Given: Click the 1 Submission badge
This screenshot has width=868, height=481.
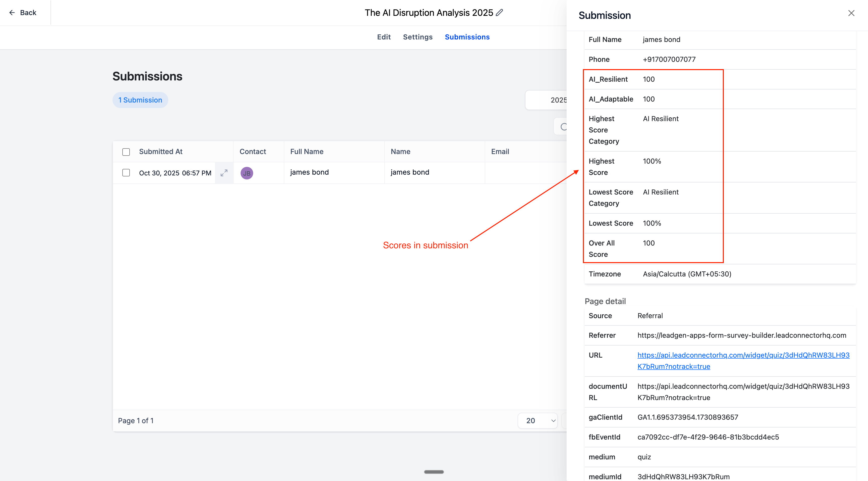Looking at the screenshot, I should [x=140, y=100].
